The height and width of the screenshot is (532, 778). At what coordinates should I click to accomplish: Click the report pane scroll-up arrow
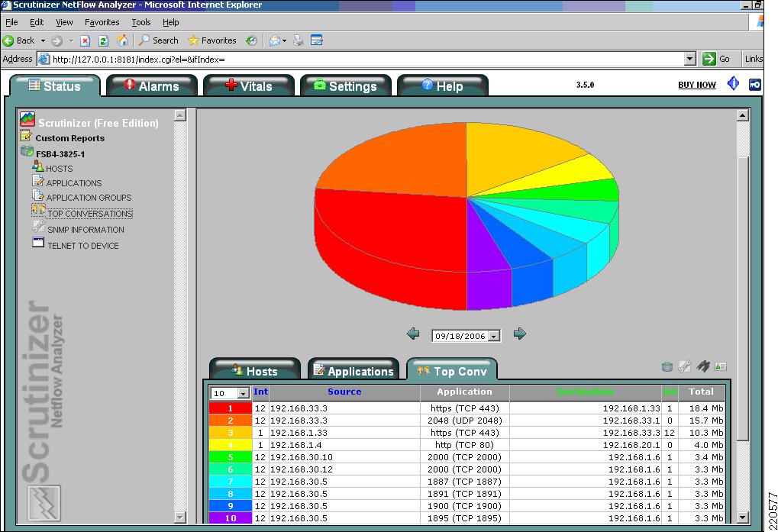[x=742, y=115]
